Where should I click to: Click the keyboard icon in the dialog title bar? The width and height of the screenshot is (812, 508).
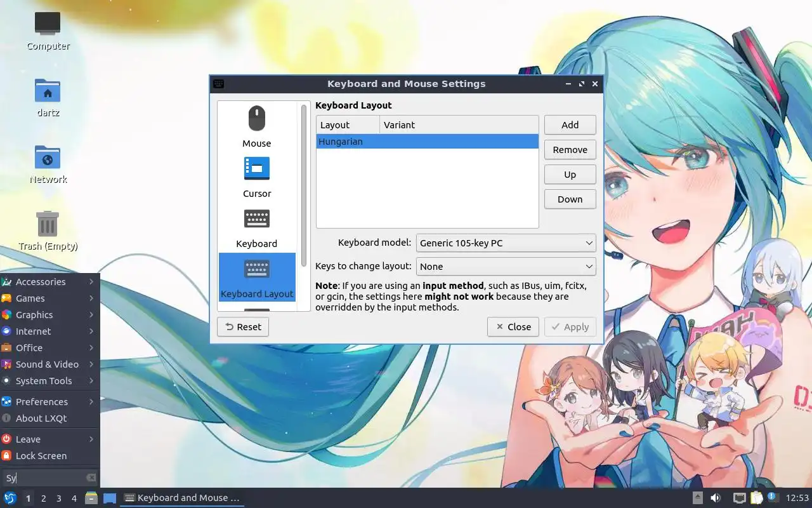(x=218, y=83)
